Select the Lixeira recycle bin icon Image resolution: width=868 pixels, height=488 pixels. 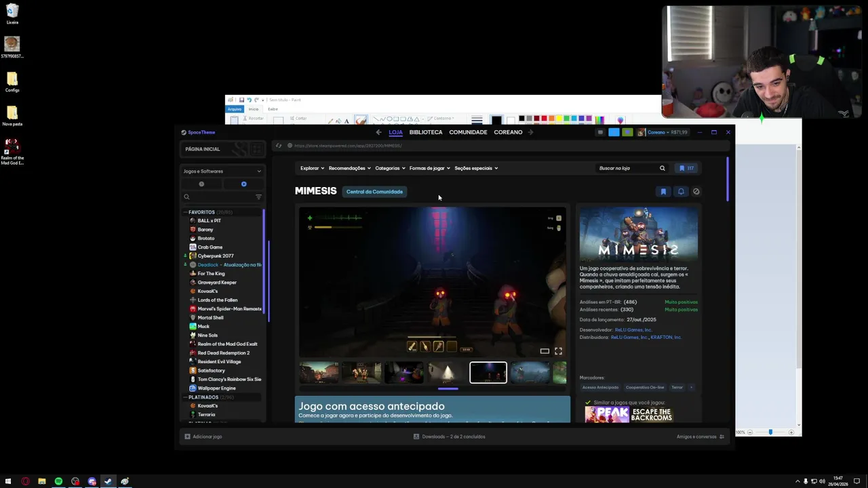(x=12, y=14)
